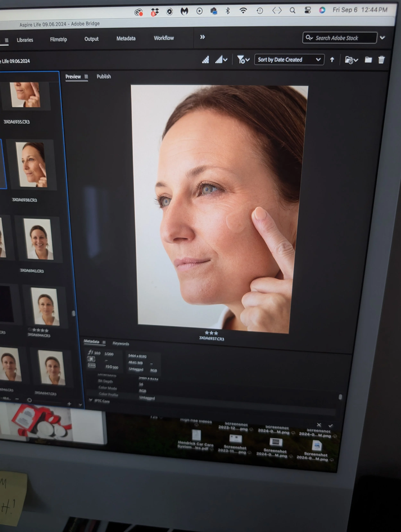The height and width of the screenshot is (532, 401).
Task: Open macOS Spotlight search icon
Action: 292,10
